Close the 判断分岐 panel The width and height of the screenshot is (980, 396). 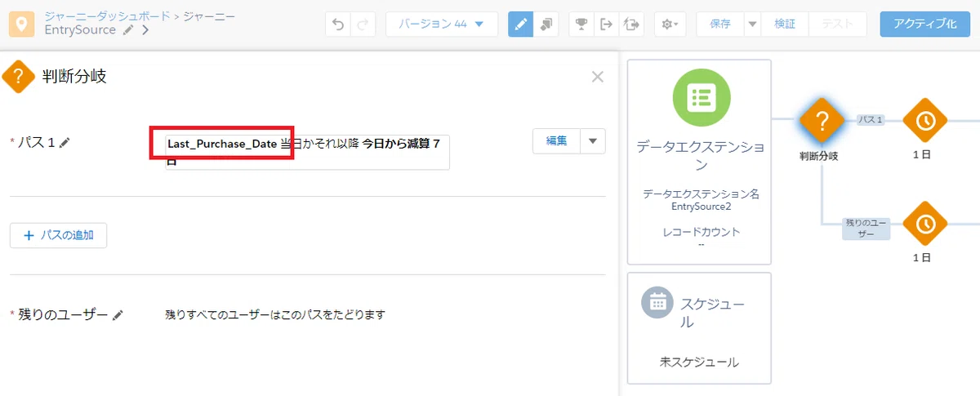tap(598, 77)
